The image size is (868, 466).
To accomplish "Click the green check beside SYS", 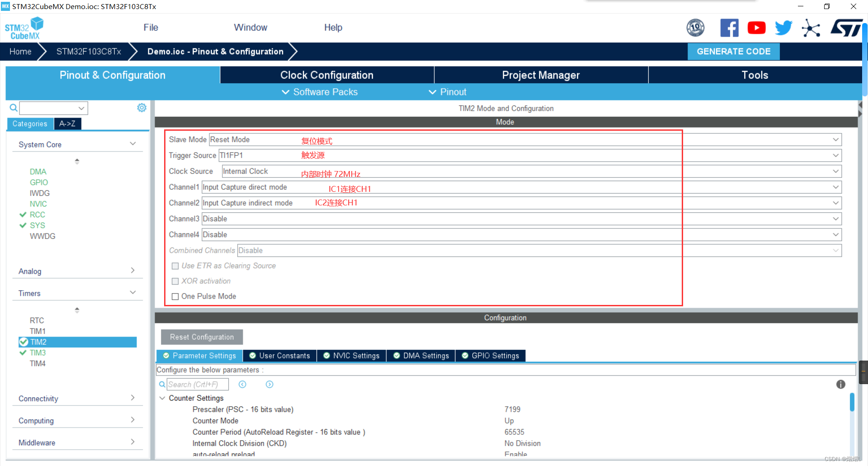I will tap(23, 225).
